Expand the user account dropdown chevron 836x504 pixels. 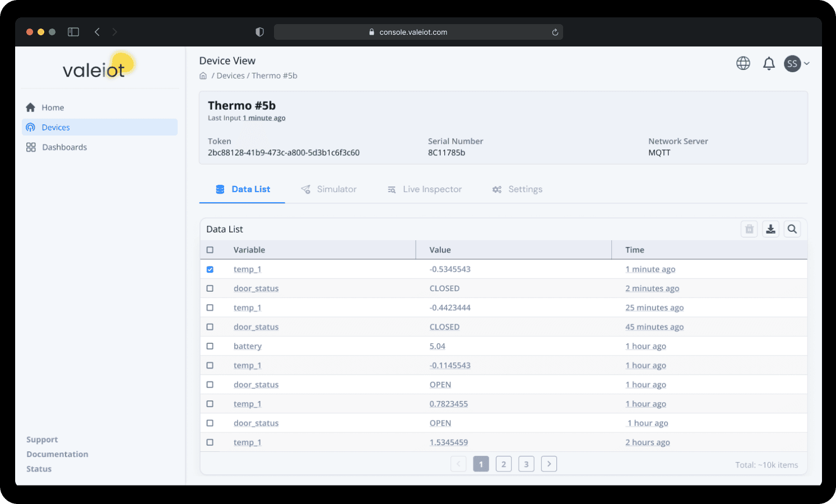[x=807, y=64]
